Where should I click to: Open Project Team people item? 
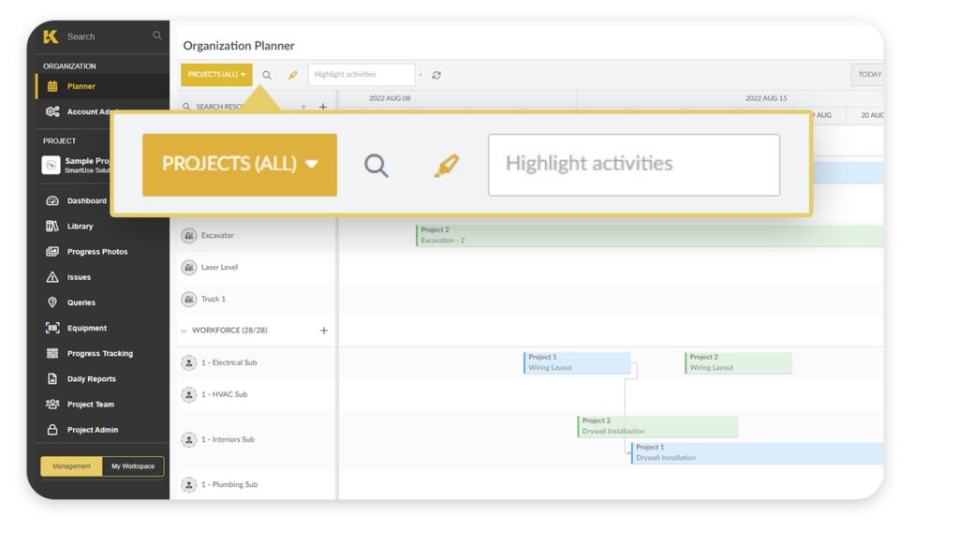[80, 405]
